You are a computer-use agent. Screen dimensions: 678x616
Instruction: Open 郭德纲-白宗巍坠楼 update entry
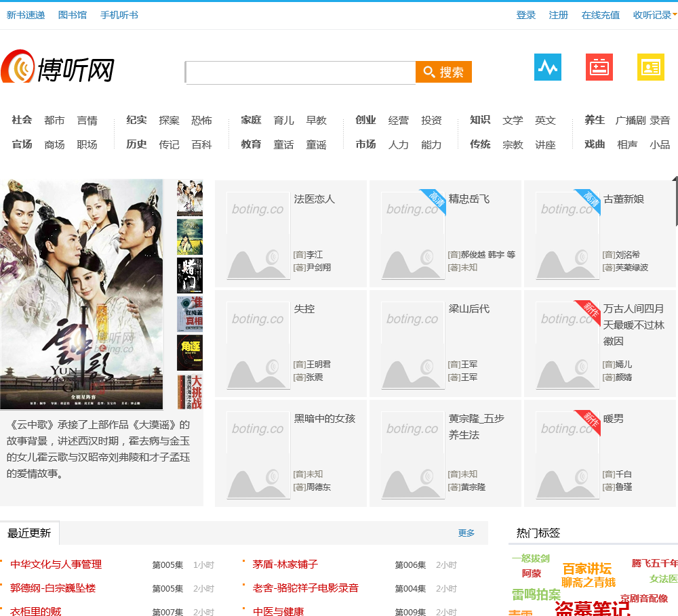pyautogui.click(x=53, y=588)
